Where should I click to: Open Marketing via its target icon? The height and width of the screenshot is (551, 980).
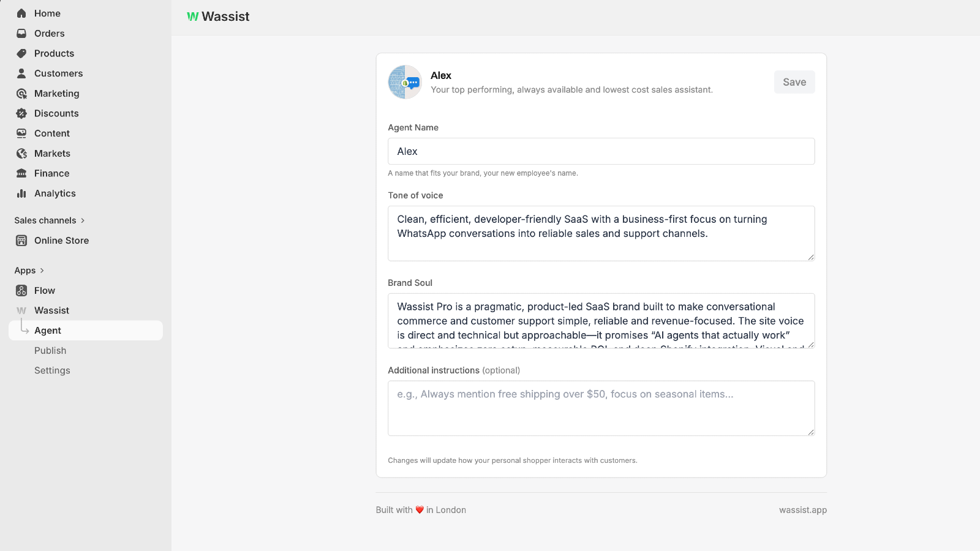point(21,94)
